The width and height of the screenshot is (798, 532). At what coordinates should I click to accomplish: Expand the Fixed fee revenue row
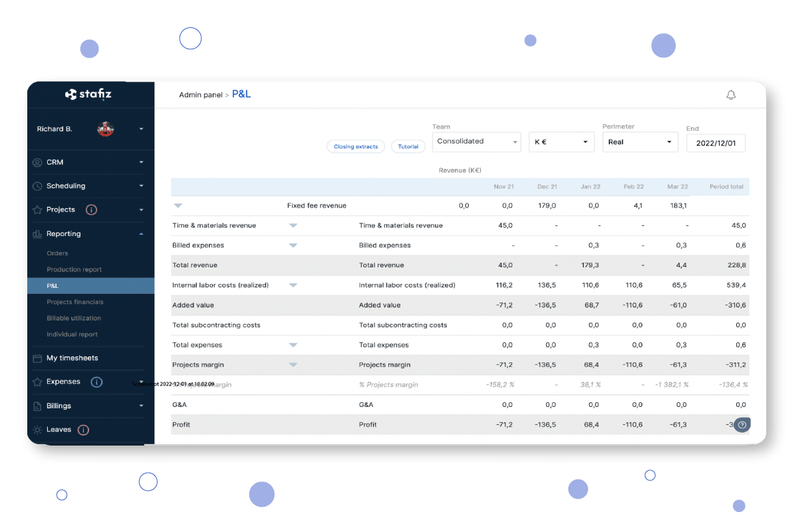(177, 205)
